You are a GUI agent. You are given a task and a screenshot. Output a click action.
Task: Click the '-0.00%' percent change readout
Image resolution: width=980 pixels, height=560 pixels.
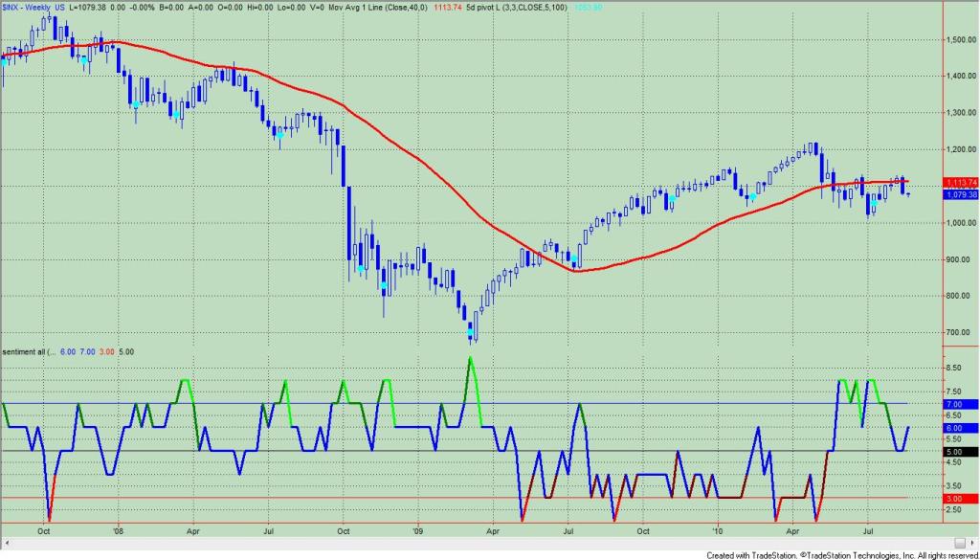(142, 8)
